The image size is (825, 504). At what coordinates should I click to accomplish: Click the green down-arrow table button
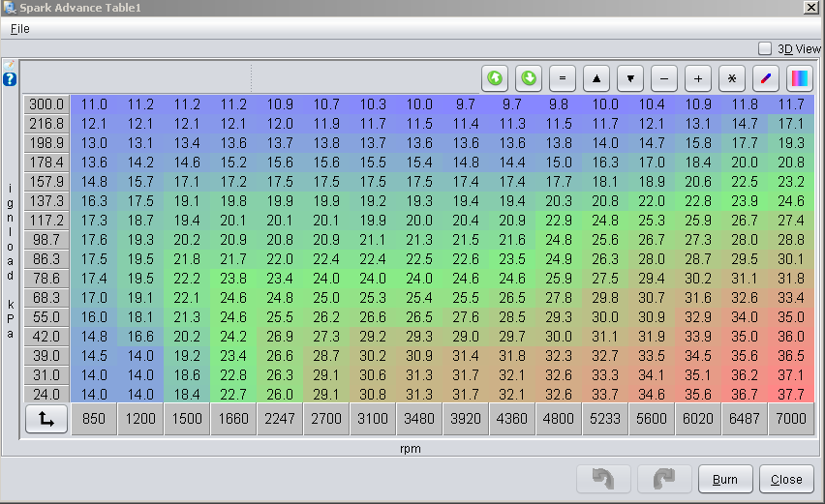(x=530, y=77)
